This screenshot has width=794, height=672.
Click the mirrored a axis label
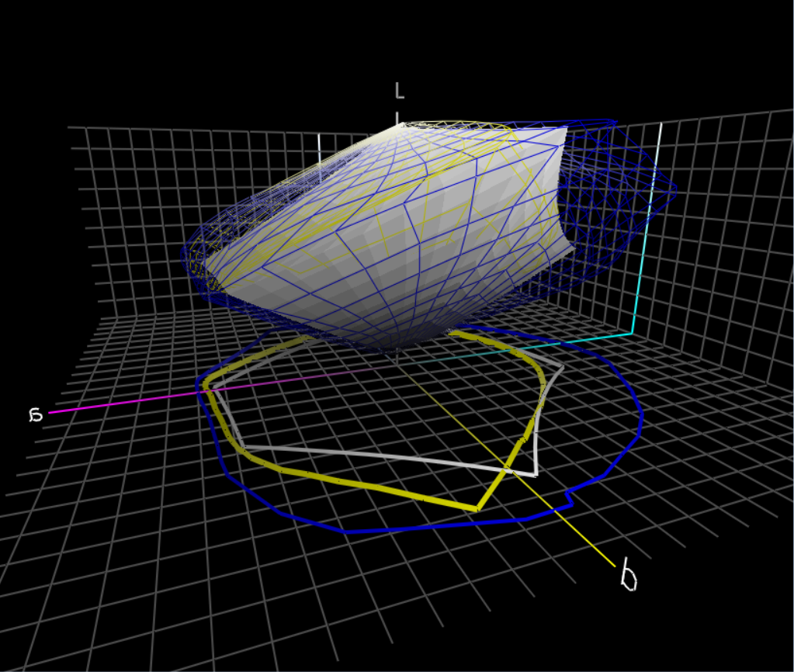coord(35,414)
